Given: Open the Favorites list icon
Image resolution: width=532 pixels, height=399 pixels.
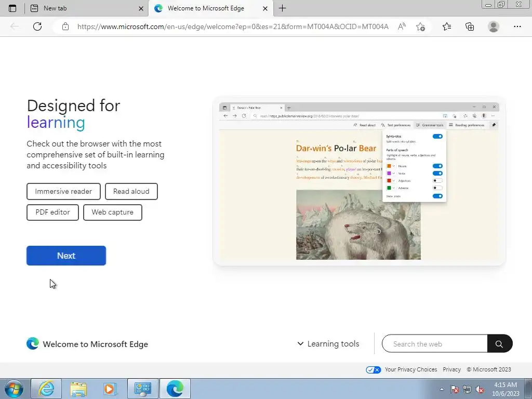Looking at the screenshot, I should pyautogui.click(x=447, y=26).
